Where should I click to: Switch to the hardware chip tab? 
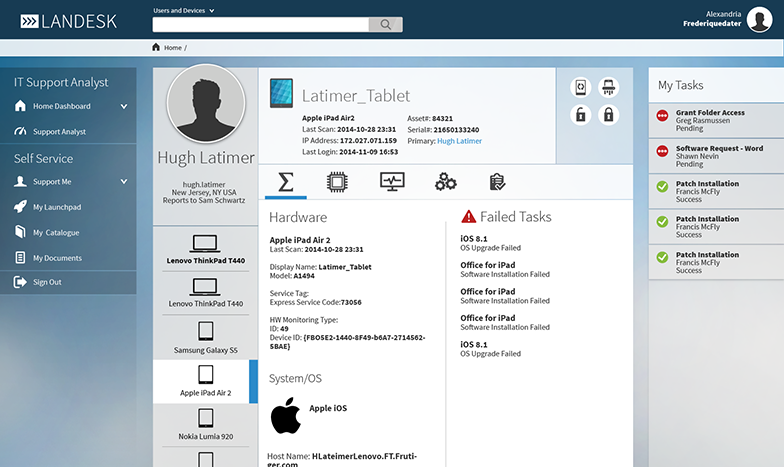point(338,182)
